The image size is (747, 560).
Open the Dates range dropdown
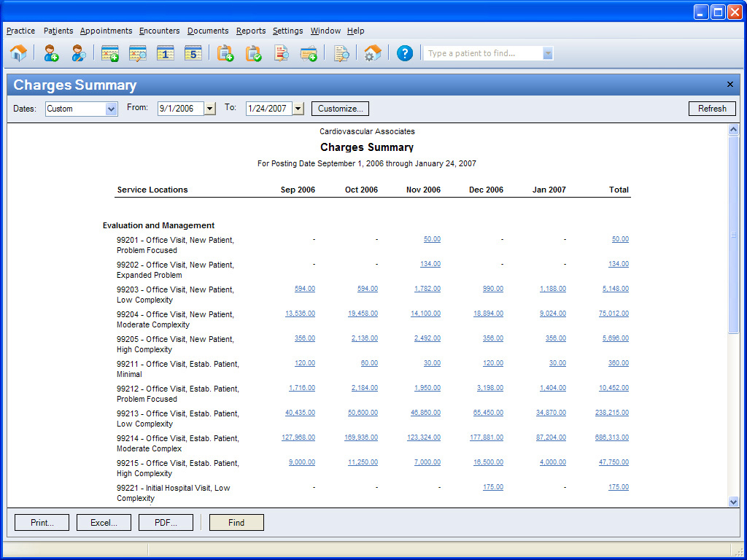[111, 109]
